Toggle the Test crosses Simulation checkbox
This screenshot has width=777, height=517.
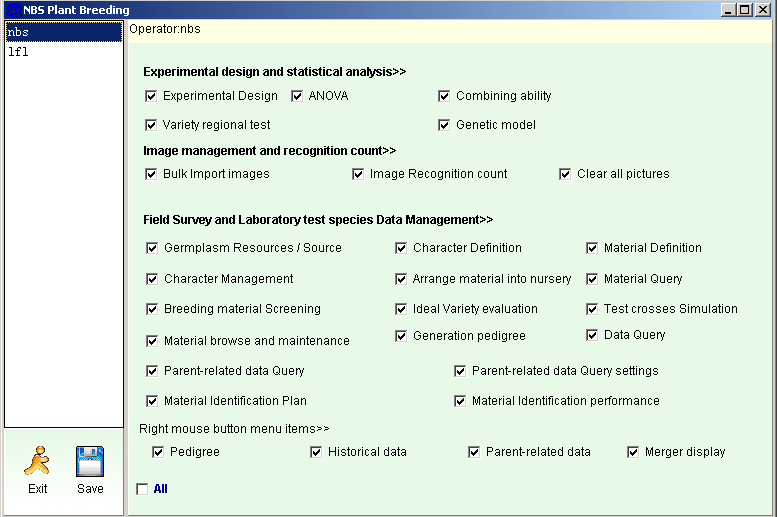point(592,309)
